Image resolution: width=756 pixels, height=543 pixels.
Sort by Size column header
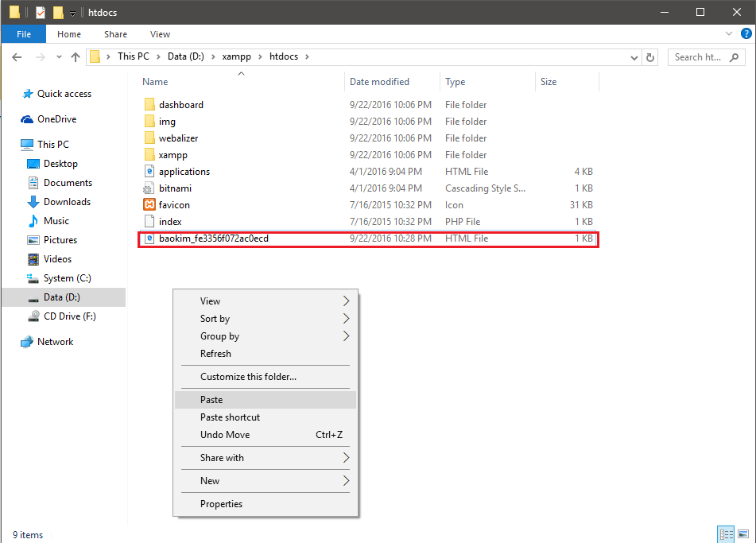coord(567,82)
